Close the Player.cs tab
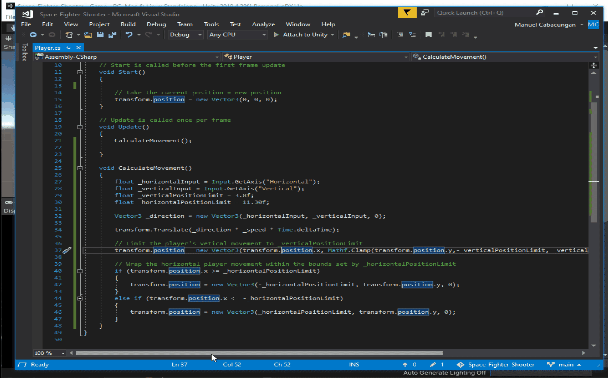Viewport: 608px width, 378px height. (x=78, y=48)
